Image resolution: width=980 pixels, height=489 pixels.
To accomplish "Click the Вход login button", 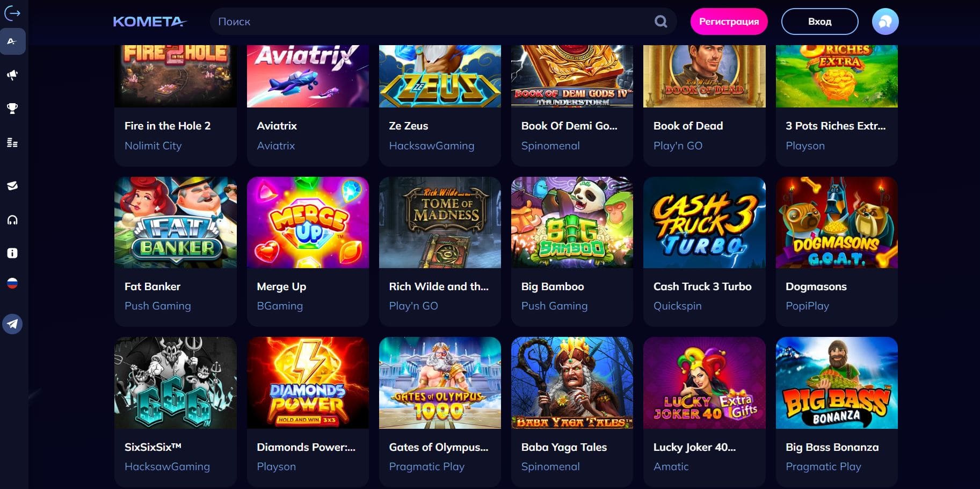I will [819, 21].
